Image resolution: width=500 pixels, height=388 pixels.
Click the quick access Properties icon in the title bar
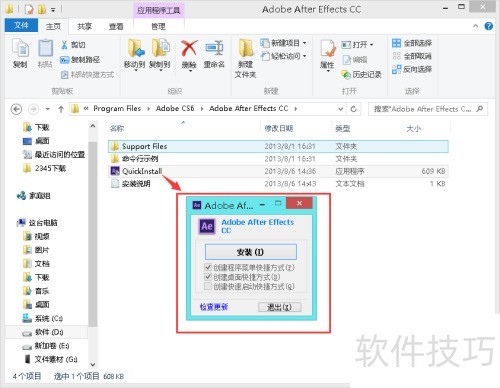tap(29, 9)
